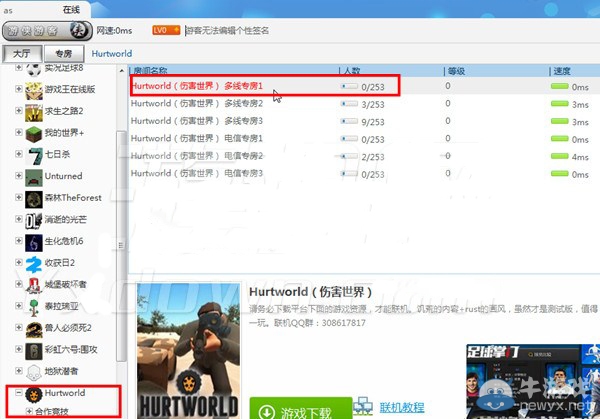Switch to the 专房 tab

pyautogui.click(x=64, y=54)
